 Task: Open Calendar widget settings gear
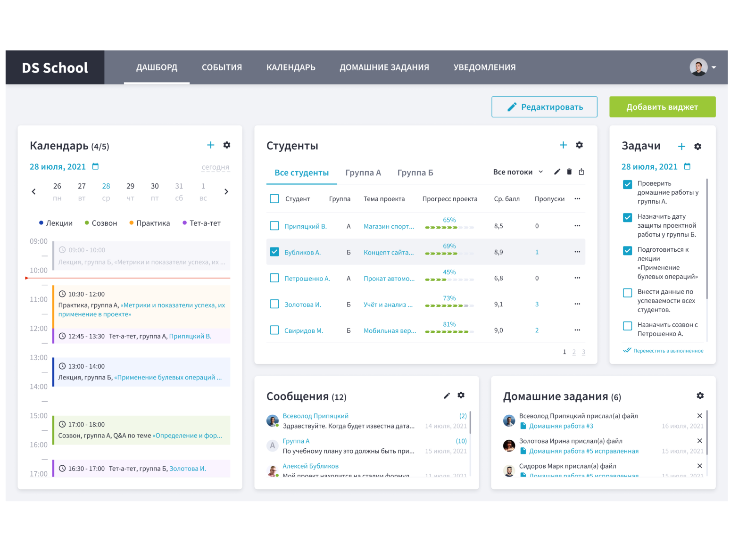(227, 145)
